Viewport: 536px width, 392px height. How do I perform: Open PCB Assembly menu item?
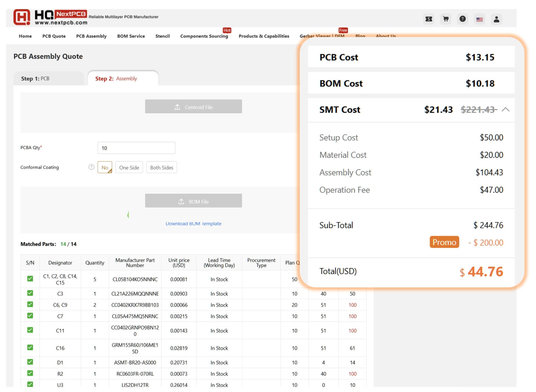(91, 36)
